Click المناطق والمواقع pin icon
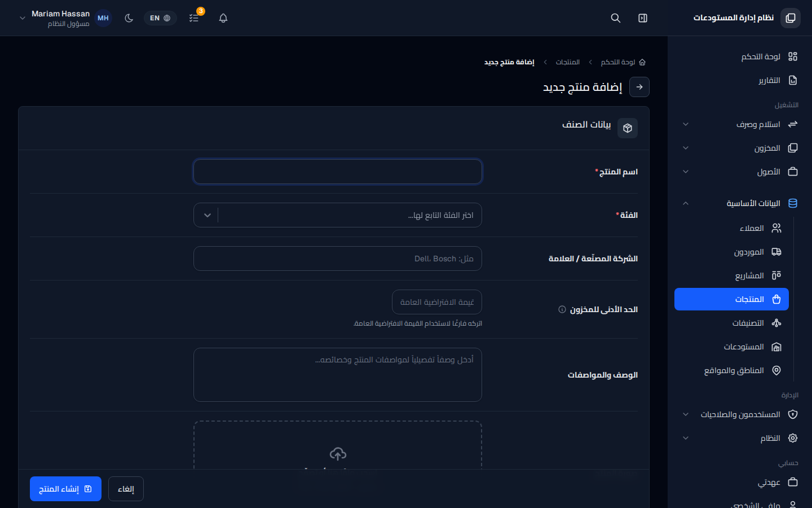 click(x=776, y=370)
